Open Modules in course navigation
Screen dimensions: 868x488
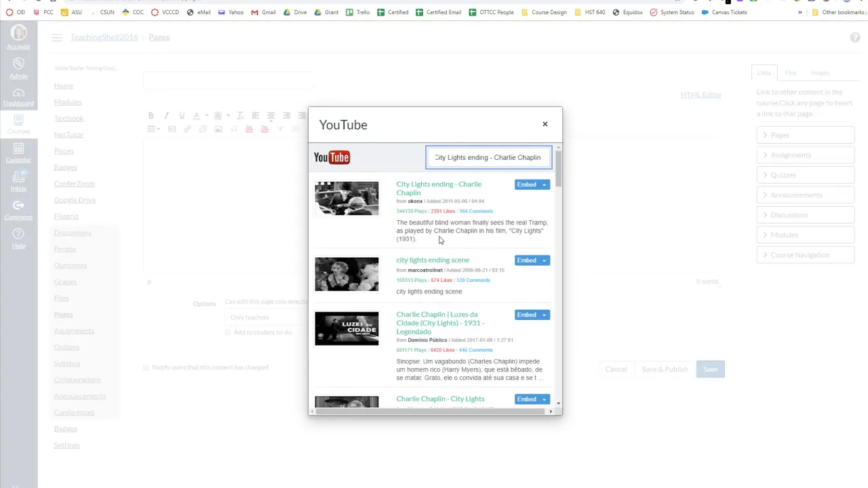point(68,102)
